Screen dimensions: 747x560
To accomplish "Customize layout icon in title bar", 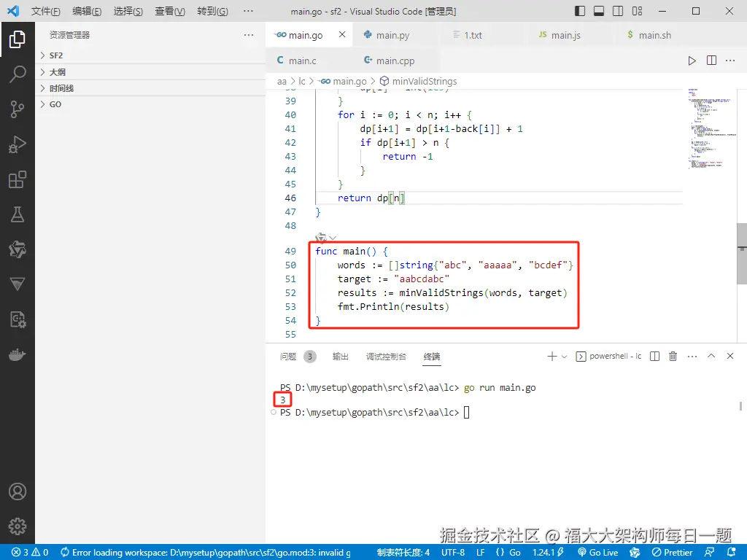I will (x=637, y=11).
